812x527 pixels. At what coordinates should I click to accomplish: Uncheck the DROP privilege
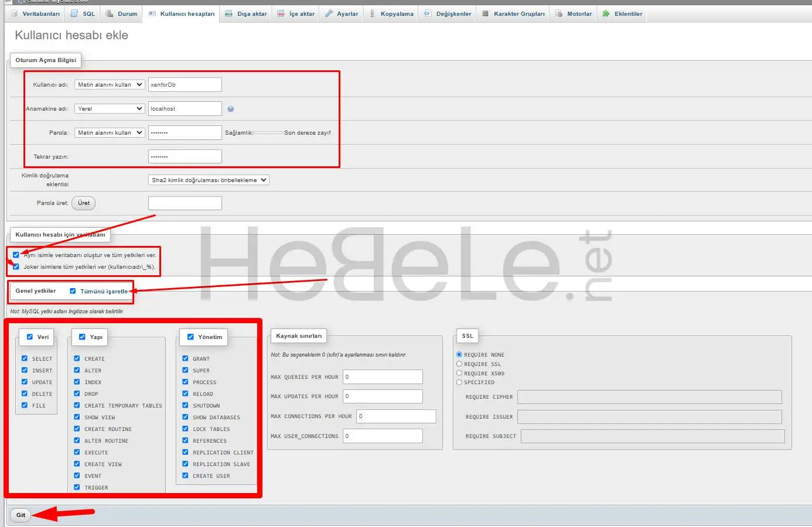tap(77, 393)
